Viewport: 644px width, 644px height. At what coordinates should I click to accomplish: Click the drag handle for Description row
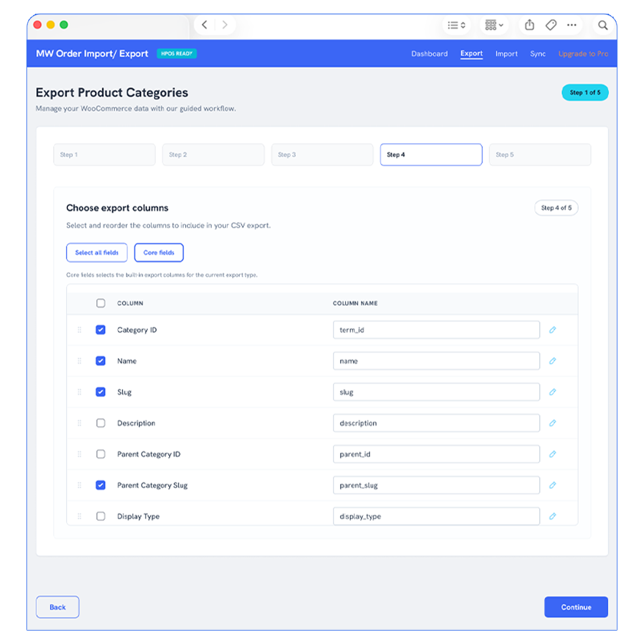(x=79, y=423)
